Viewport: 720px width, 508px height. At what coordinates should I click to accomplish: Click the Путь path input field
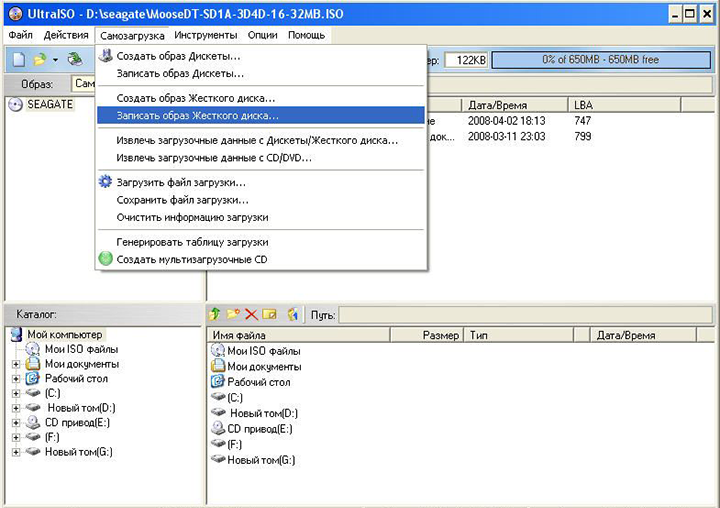pos(525,315)
